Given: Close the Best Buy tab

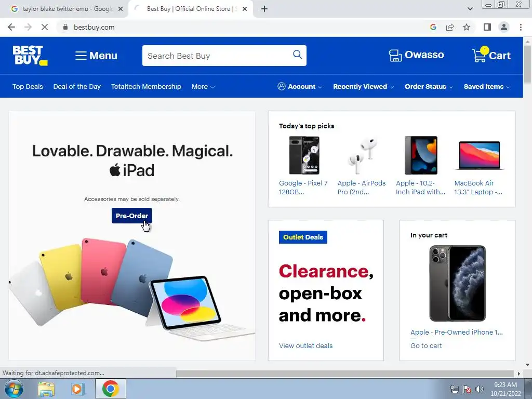Looking at the screenshot, I should pos(245,9).
